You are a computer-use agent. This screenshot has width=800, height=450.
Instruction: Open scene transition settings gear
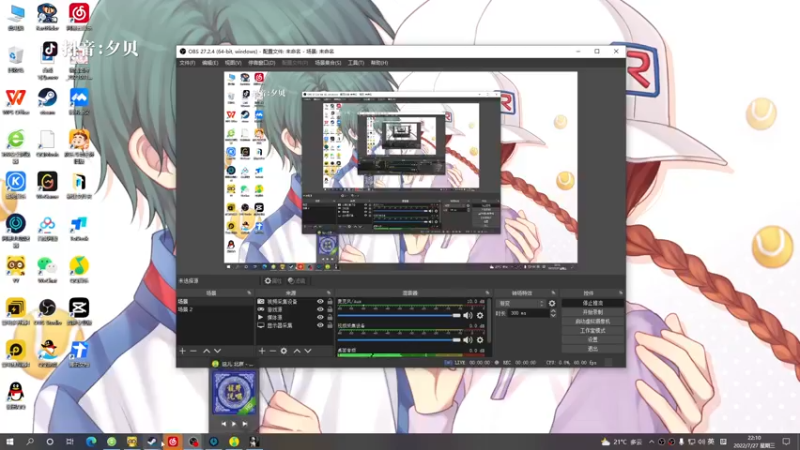pyautogui.click(x=552, y=303)
